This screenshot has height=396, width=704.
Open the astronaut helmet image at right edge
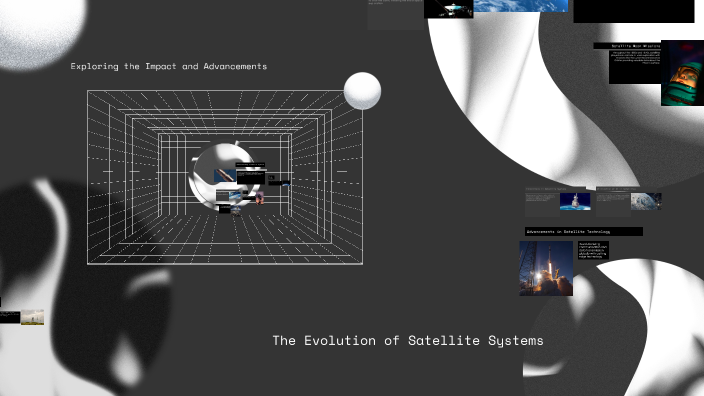tap(682, 73)
